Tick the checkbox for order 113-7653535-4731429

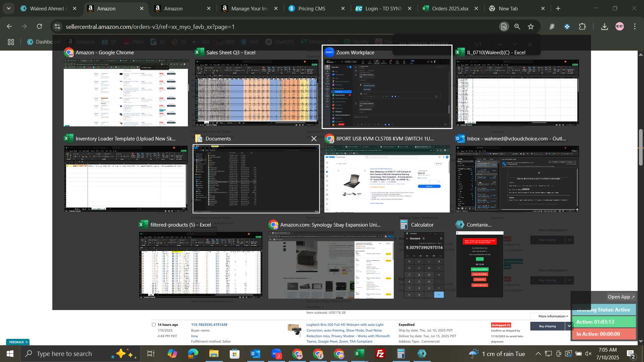[154, 324]
